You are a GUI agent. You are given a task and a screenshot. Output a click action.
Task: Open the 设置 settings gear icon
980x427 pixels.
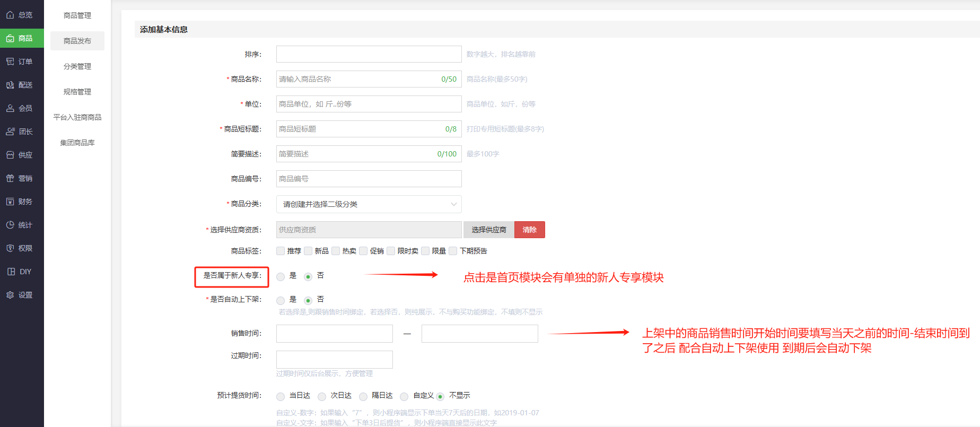tap(10, 295)
